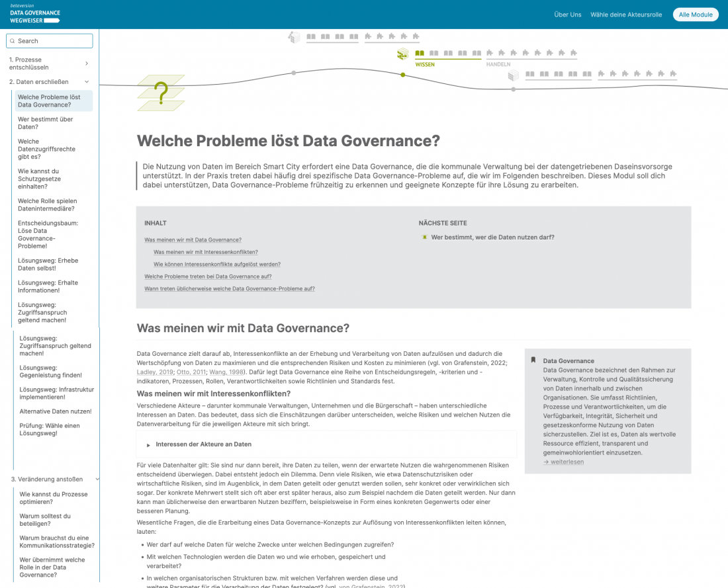Click the question mark module illustration icon

pos(160,94)
